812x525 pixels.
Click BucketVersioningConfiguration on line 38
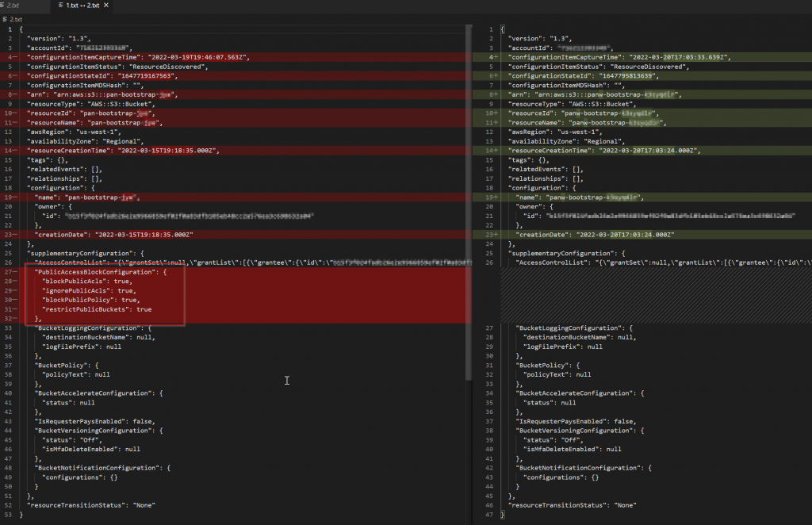click(x=575, y=431)
